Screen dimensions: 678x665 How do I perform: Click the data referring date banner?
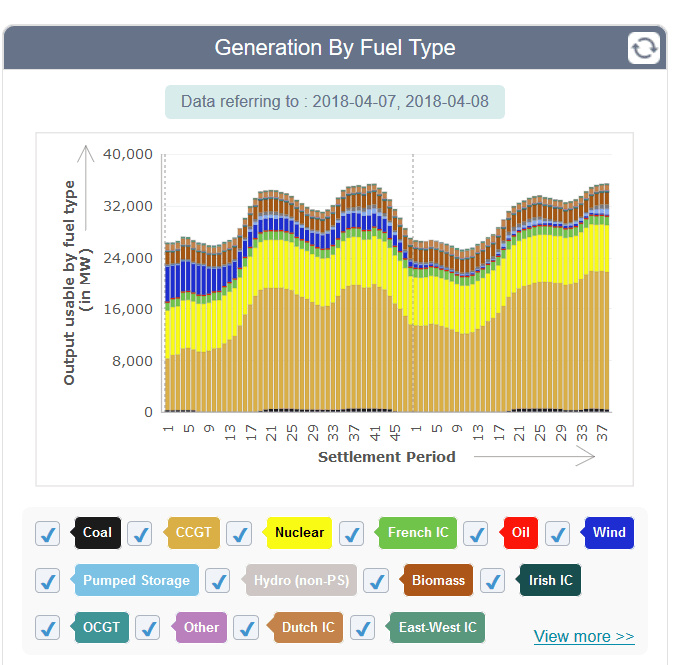pos(335,102)
